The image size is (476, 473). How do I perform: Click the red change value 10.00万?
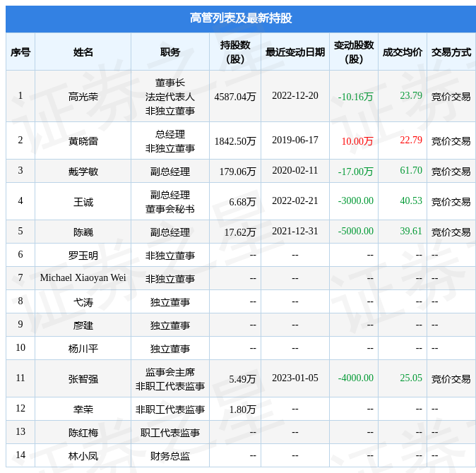click(357, 141)
